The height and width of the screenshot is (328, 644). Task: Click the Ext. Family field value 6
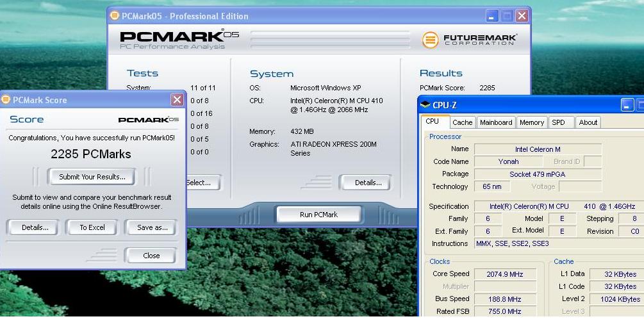point(488,231)
